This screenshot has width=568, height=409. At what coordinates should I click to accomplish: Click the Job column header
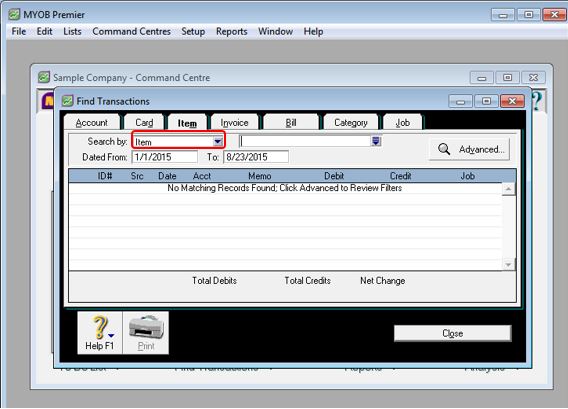(467, 176)
